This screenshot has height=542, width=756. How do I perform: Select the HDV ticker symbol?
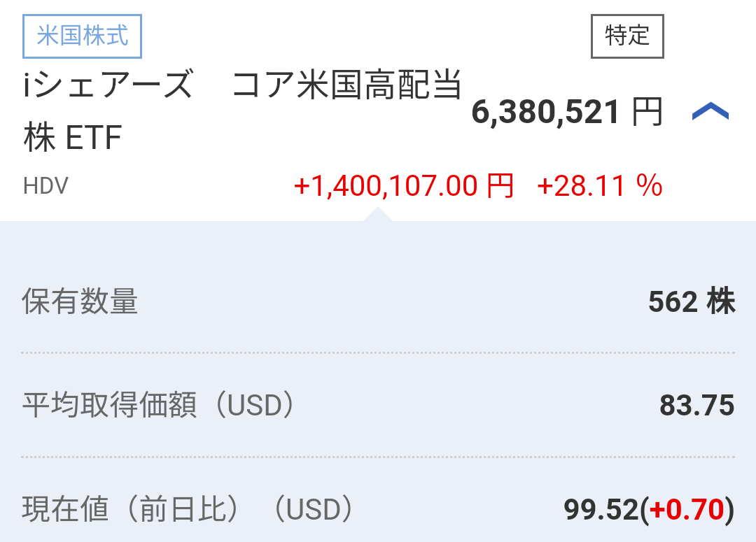45,186
